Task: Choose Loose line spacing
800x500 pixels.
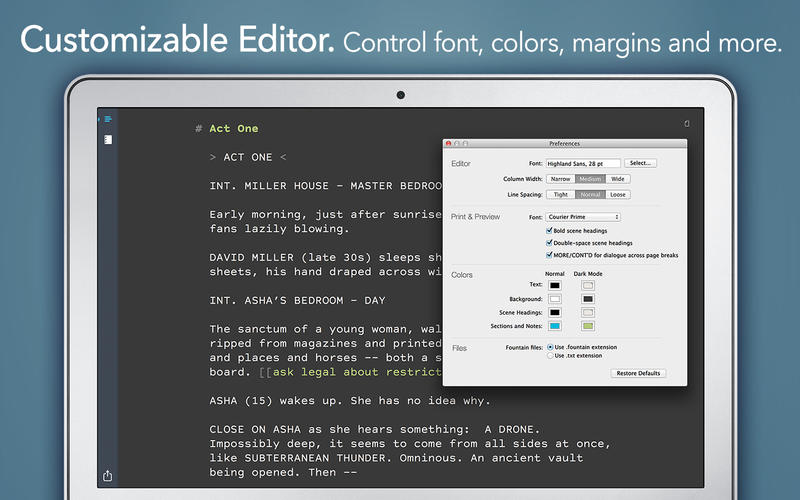Action: click(x=618, y=195)
